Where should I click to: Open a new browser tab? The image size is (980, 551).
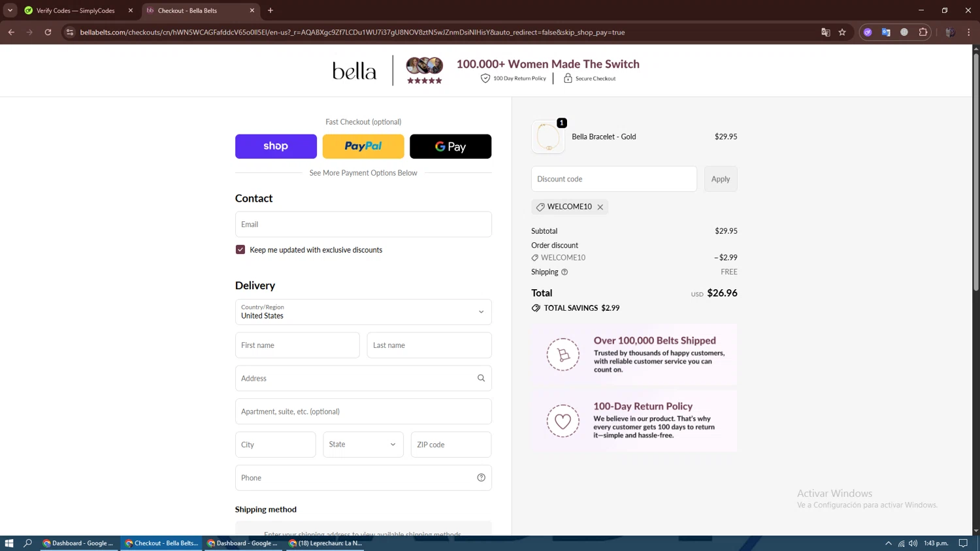point(270,10)
